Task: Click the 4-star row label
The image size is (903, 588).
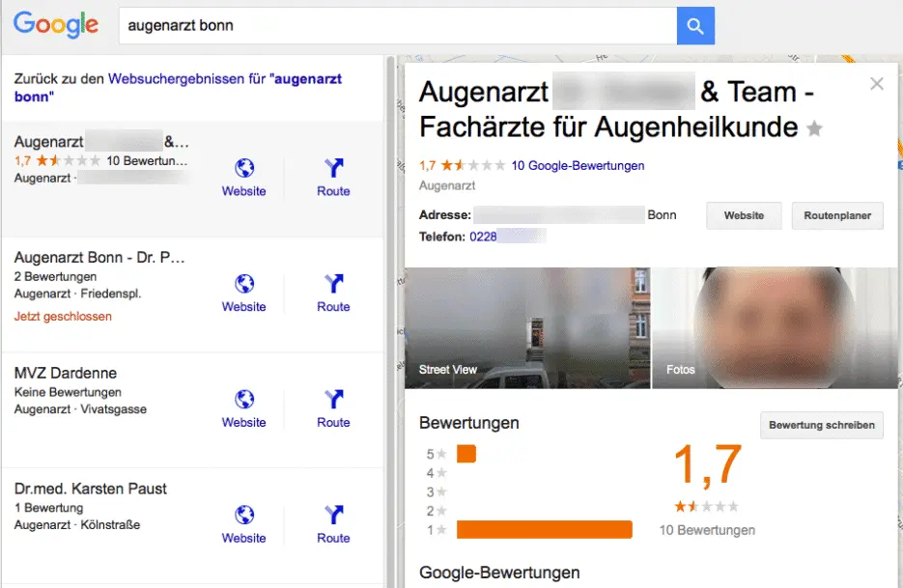Action: click(x=437, y=473)
